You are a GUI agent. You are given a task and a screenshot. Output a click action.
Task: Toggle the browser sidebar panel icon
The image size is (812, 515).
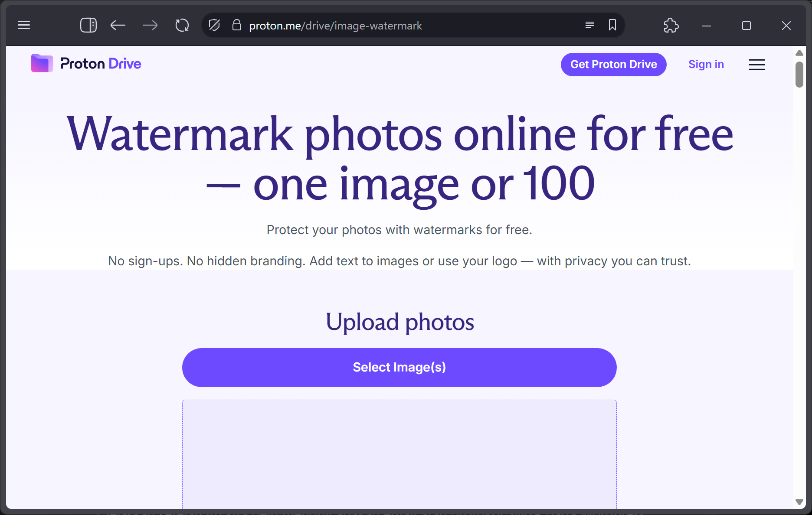click(88, 25)
